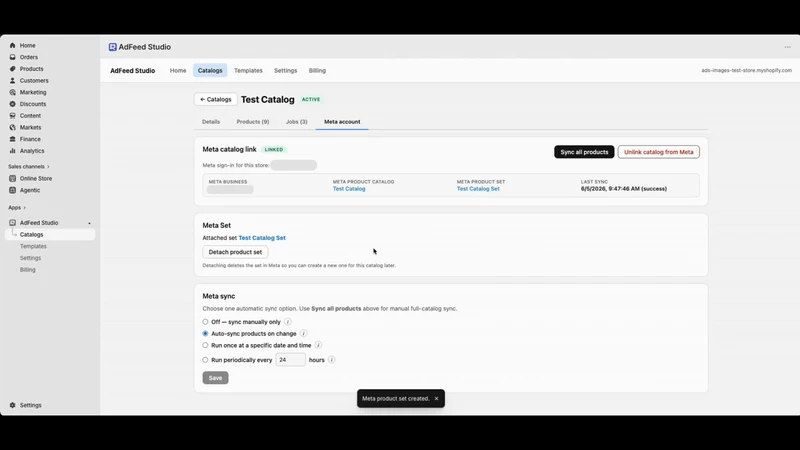800x450 pixels.
Task: Click the Finance icon in the sidebar
Action: [13, 139]
